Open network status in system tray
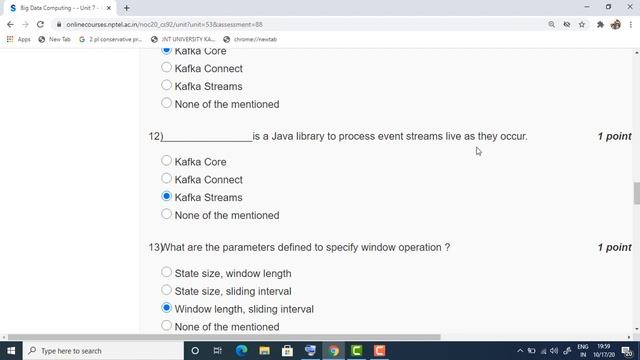The image size is (640, 360). (543, 351)
